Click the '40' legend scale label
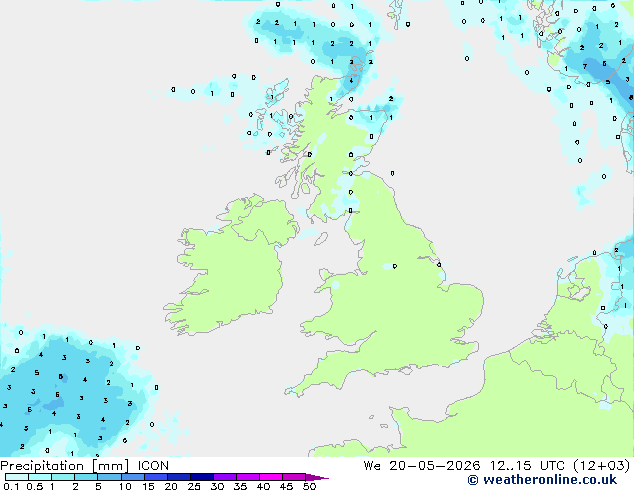The height and width of the screenshot is (490, 634). coord(263,486)
